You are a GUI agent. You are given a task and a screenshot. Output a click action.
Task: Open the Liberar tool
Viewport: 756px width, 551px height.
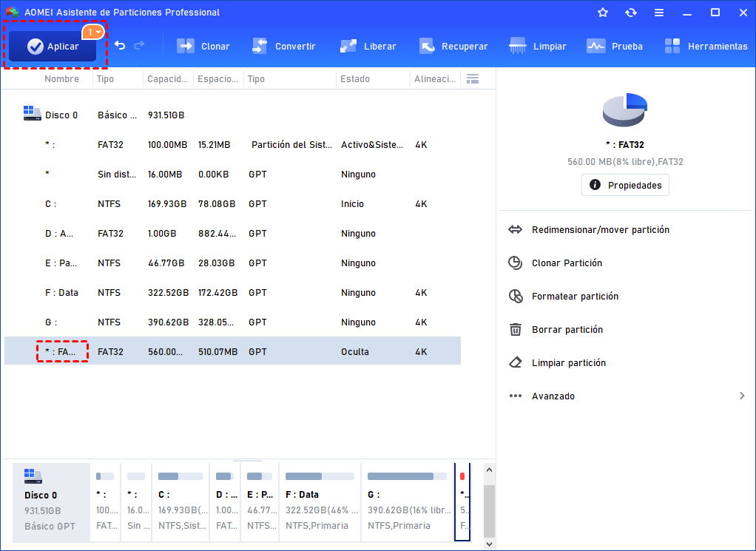[368, 47]
